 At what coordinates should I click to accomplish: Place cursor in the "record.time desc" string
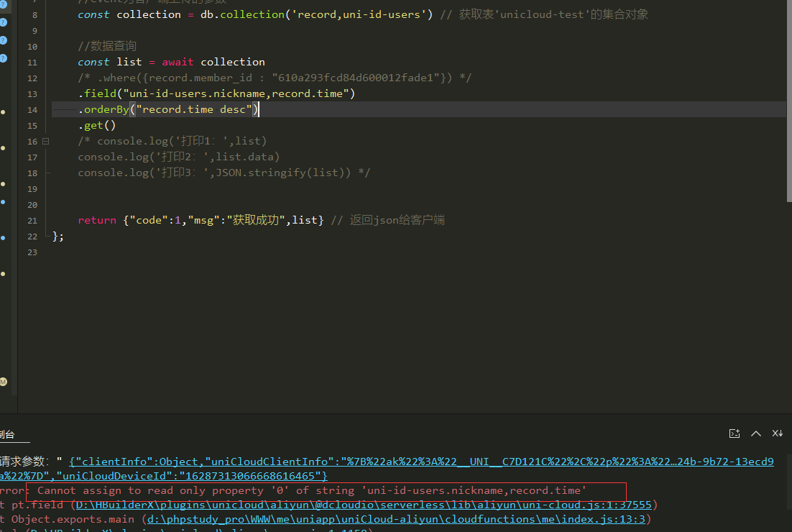click(x=194, y=109)
